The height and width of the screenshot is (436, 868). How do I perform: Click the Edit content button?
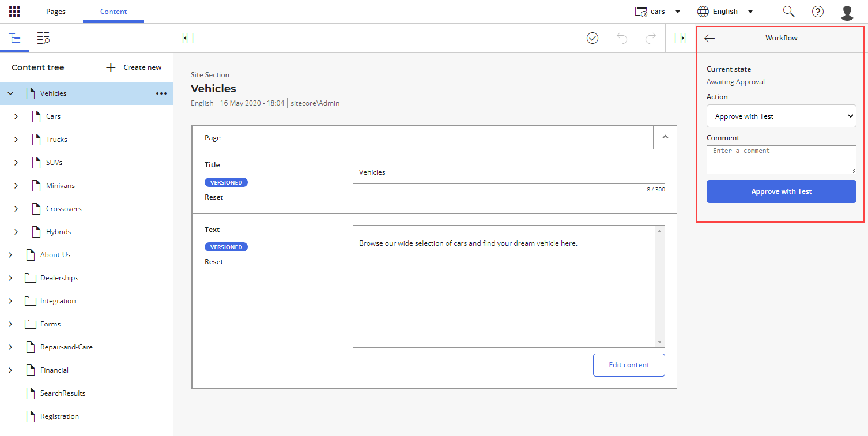click(629, 365)
